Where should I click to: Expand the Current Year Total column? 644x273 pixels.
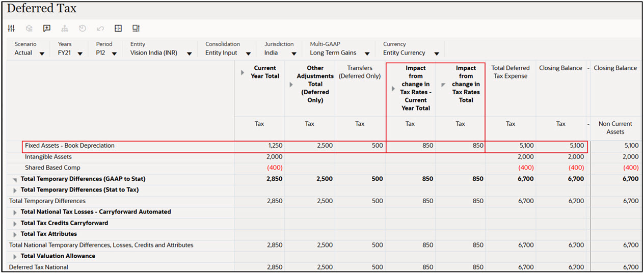243,73
